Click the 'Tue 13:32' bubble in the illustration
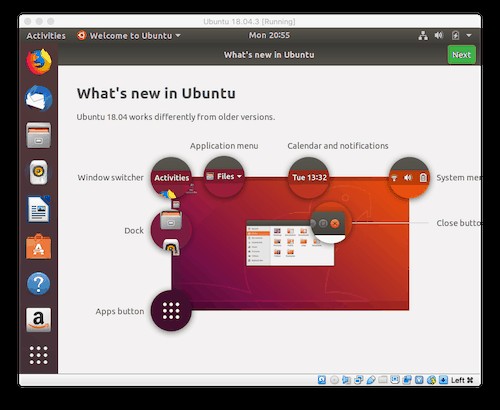 point(309,177)
